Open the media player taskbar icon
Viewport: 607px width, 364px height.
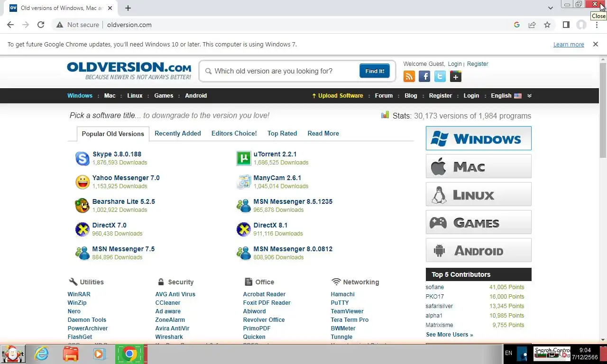click(x=100, y=354)
